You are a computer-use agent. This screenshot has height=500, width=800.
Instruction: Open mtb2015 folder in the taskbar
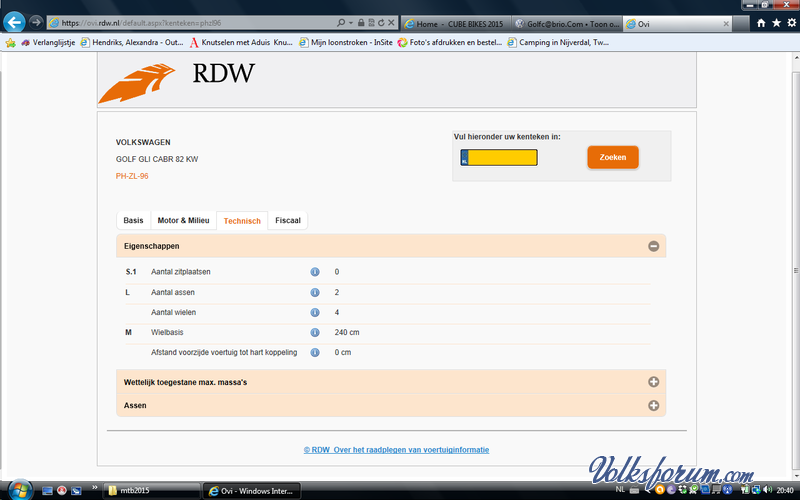point(152,491)
